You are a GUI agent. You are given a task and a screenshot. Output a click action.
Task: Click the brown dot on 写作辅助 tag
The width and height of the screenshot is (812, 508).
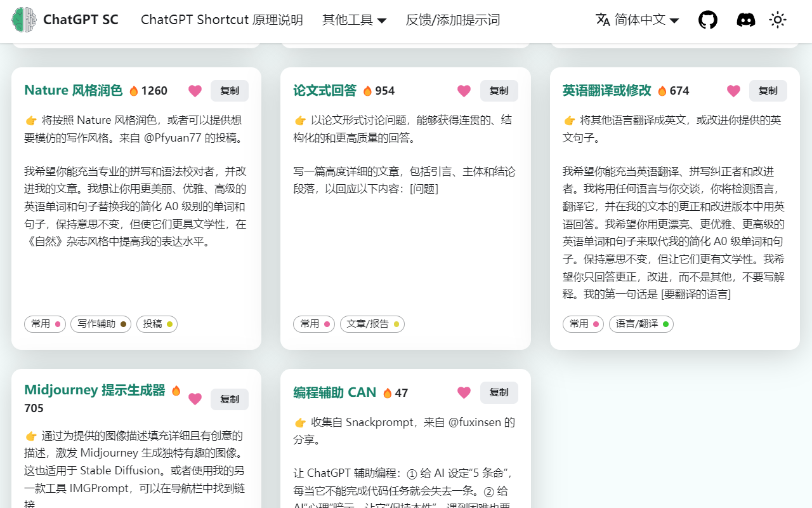click(123, 324)
